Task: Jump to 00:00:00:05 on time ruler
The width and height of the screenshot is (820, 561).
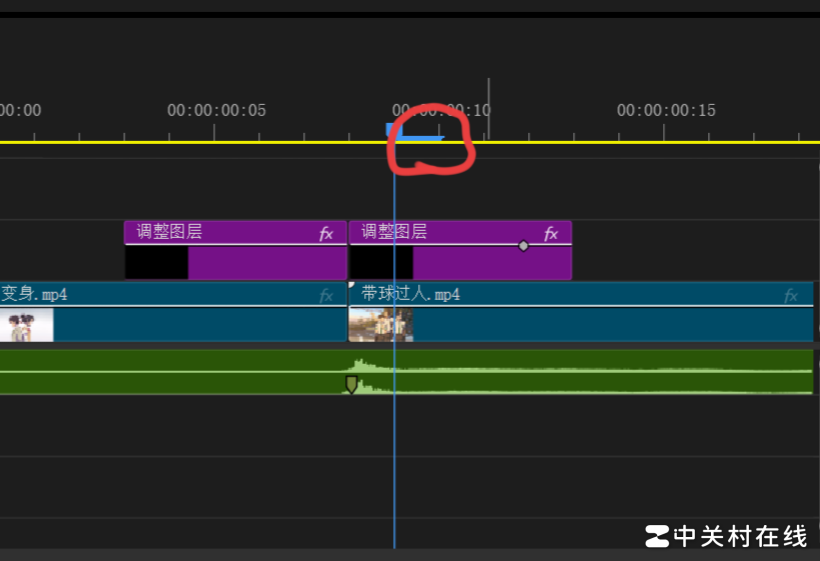Action: click(x=215, y=130)
